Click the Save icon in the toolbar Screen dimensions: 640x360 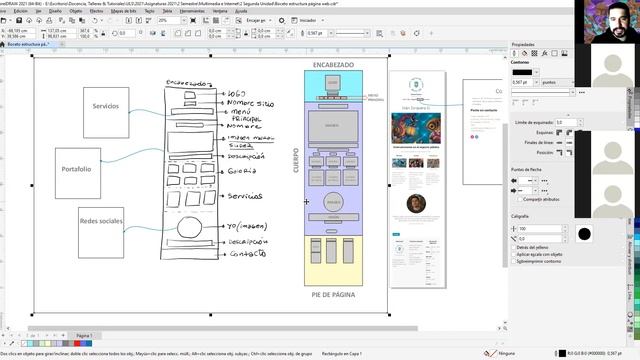click(x=19, y=20)
